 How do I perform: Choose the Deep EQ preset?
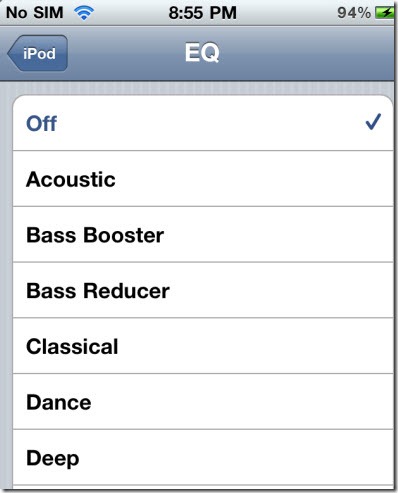point(203,457)
